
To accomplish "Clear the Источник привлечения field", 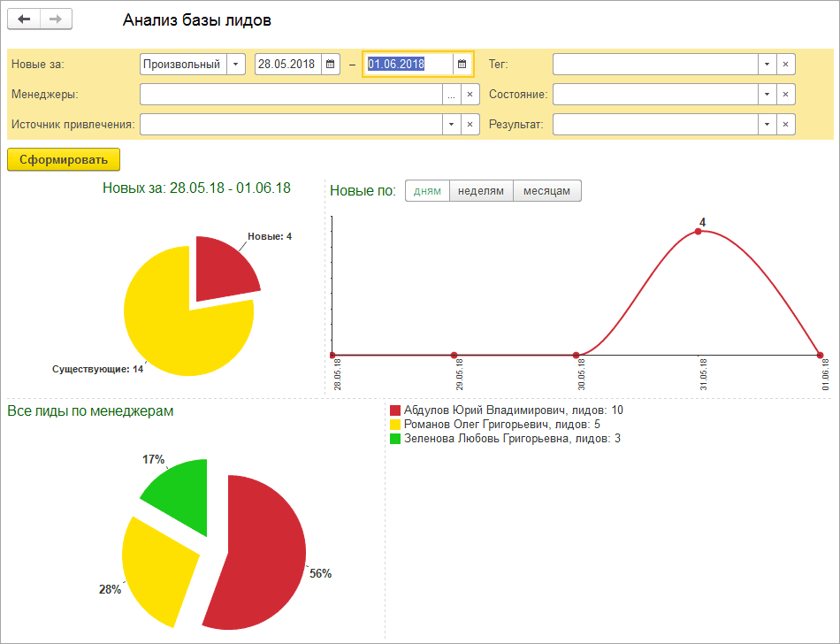I will point(470,125).
